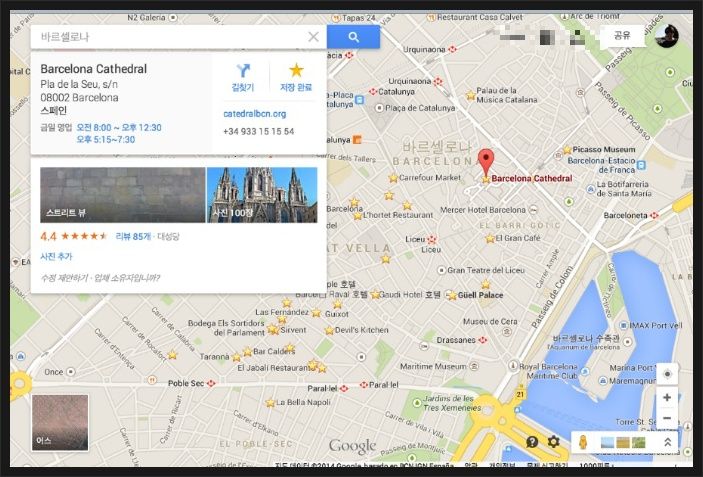Click the Bar Calders star marker
The image size is (703, 477).
(x=247, y=352)
